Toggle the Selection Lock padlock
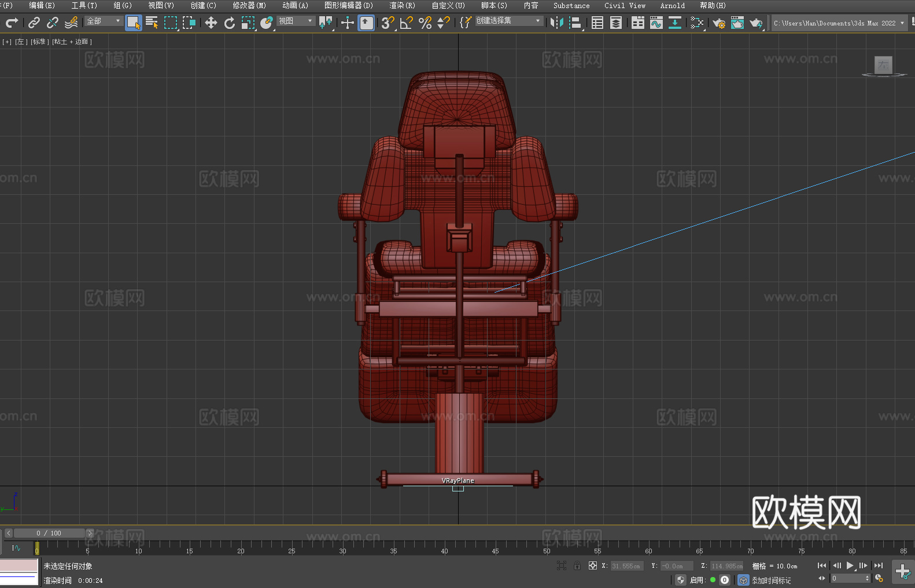The height and width of the screenshot is (588, 915). (x=577, y=565)
